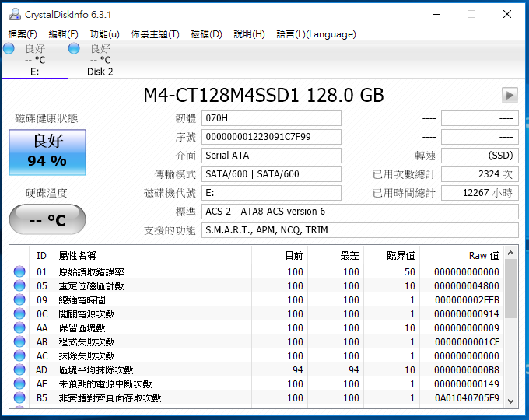Image resolution: width=529 pixels, height=420 pixels.
Task: Open the 佈景主題(T) menu
Action: (155, 34)
